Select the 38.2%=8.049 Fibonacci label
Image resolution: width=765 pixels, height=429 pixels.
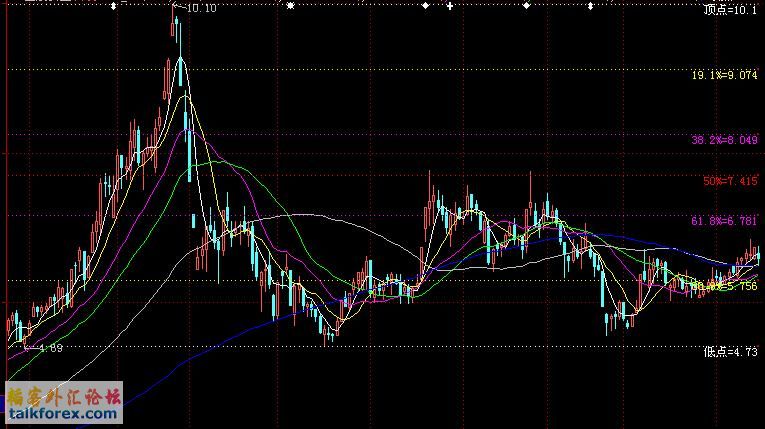[725, 140]
